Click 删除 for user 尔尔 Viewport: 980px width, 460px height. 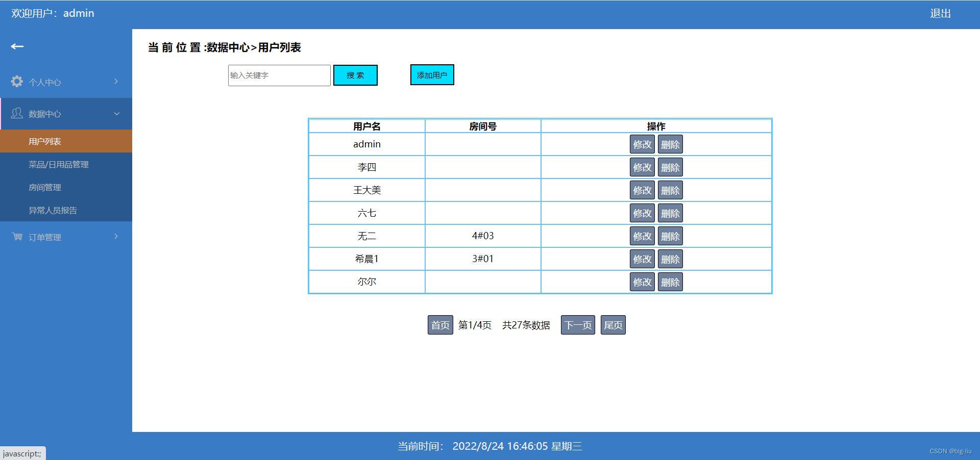(x=670, y=282)
